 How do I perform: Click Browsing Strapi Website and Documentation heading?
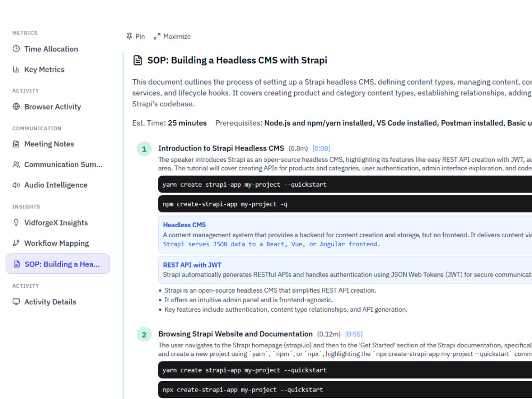click(x=235, y=334)
